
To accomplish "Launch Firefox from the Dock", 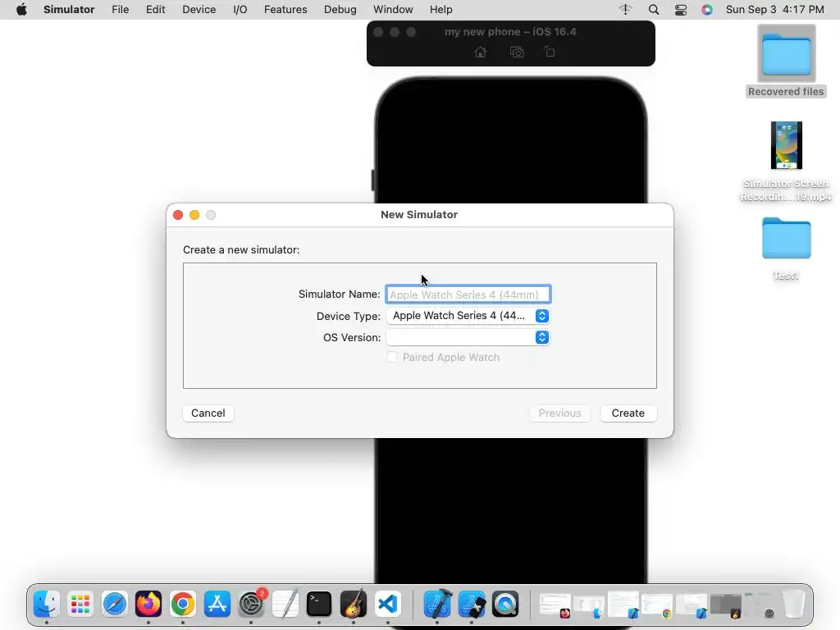I will pyautogui.click(x=148, y=605).
